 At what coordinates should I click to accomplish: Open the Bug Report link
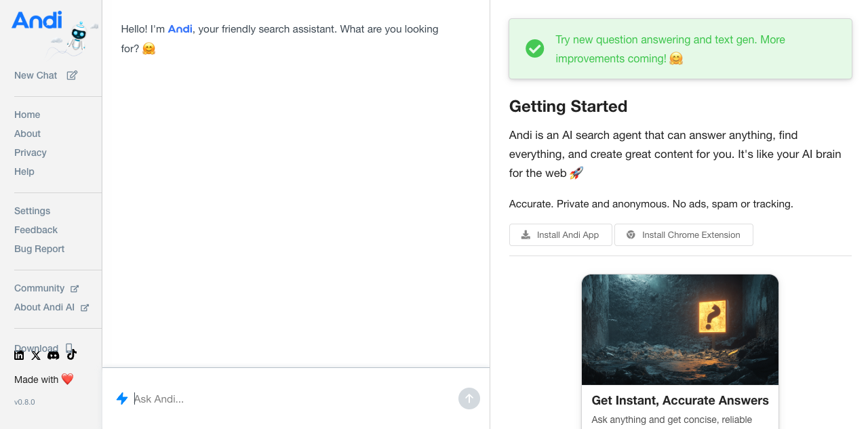[39, 249]
